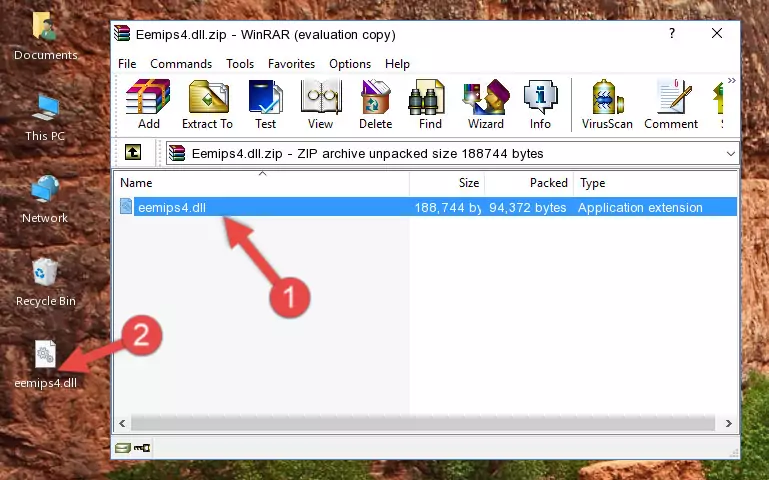Screen dimensions: 769x480
Task: Click the Application extension type cell
Action: pos(640,207)
